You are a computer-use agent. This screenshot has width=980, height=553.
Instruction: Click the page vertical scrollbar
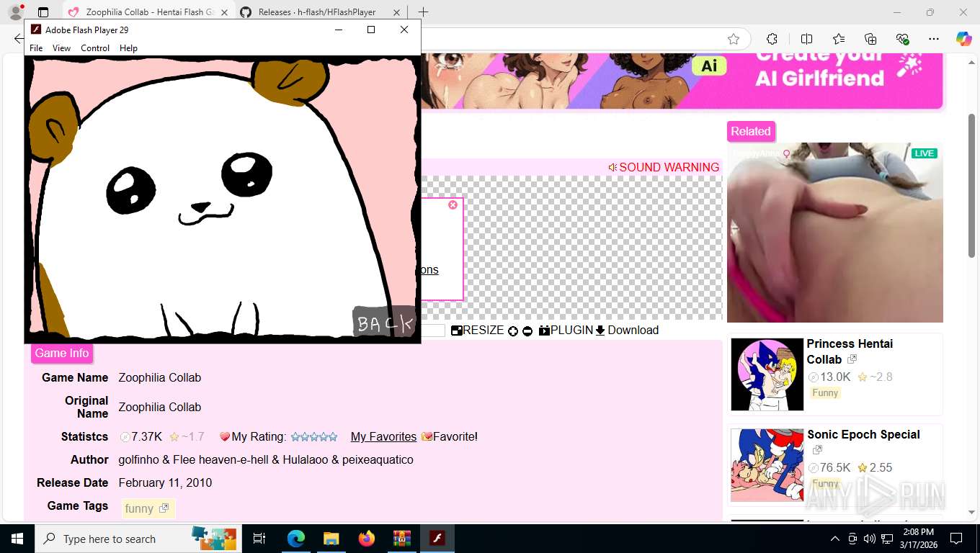[971, 186]
